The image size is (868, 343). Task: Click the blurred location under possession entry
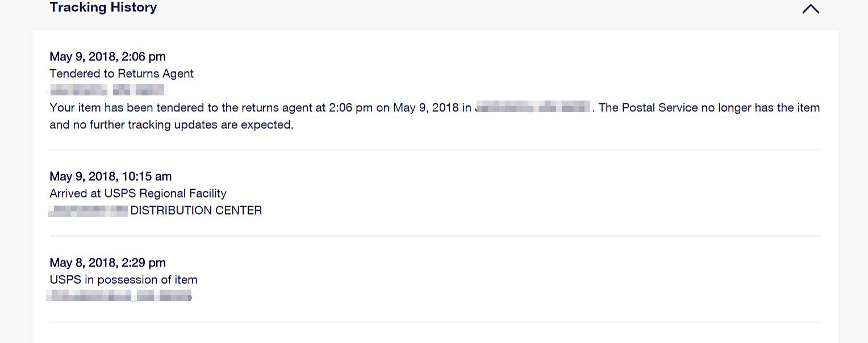coord(120,296)
